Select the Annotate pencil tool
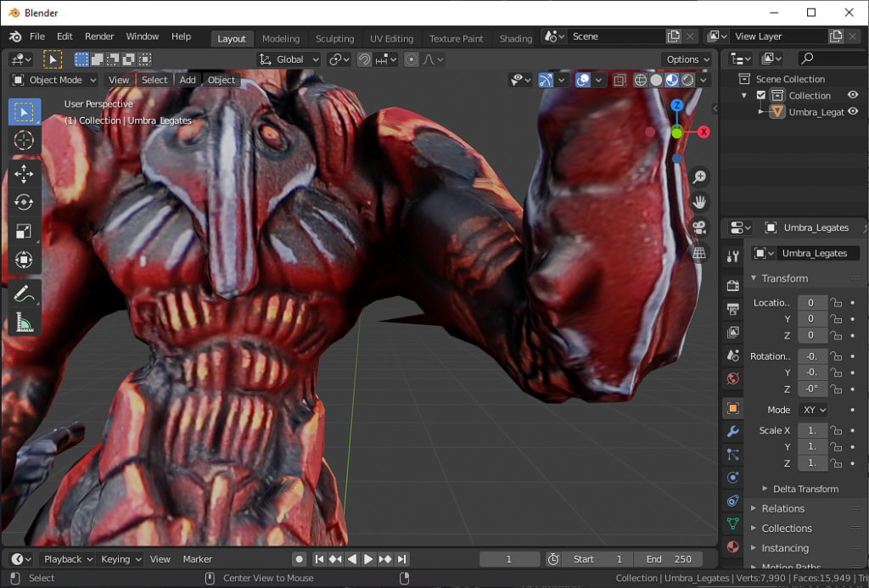 pyautogui.click(x=24, y=294)
